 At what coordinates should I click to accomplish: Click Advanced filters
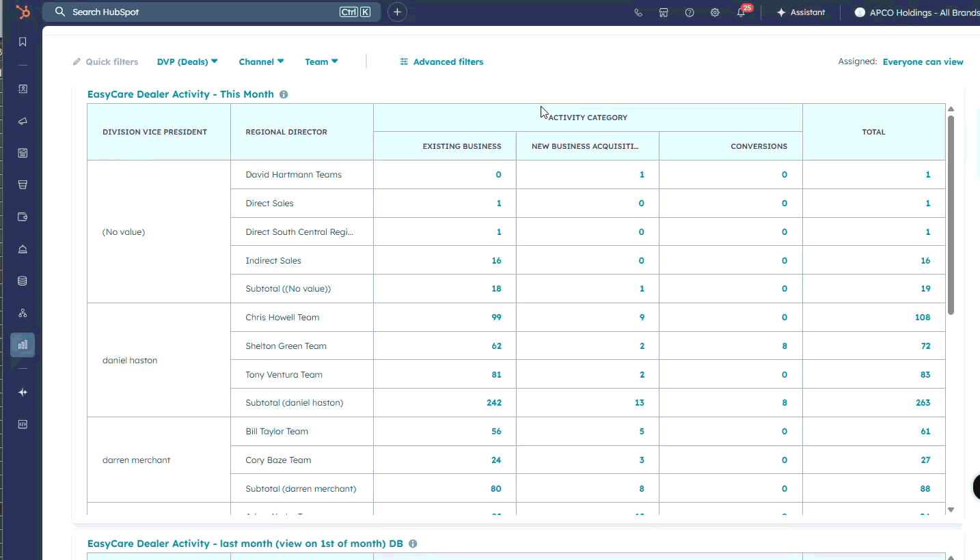pos(441,61)
